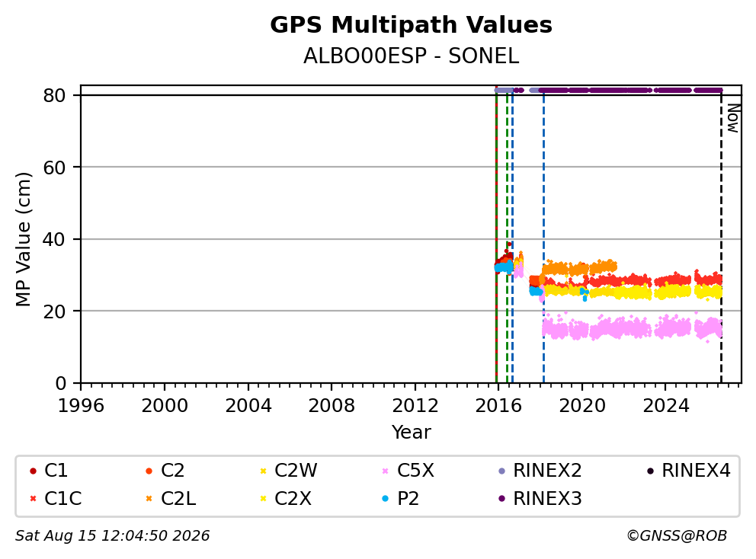Select the C2W legend label

click(296, 471)
